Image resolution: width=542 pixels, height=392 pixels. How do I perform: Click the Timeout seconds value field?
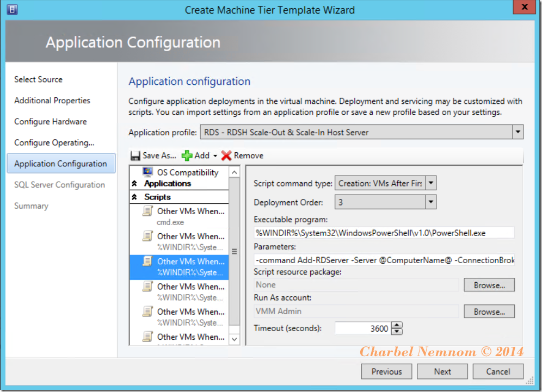coord(363,328)
